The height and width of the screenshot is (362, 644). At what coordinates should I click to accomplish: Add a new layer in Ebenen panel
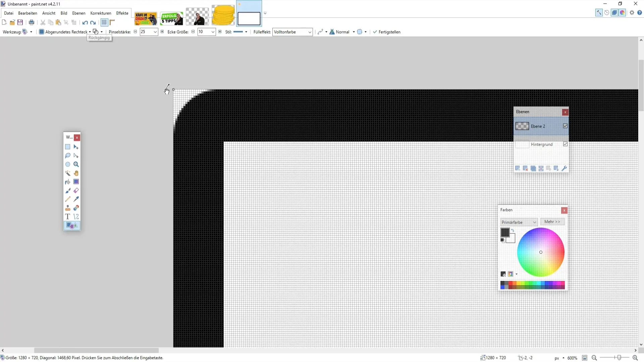coord(518,168)
